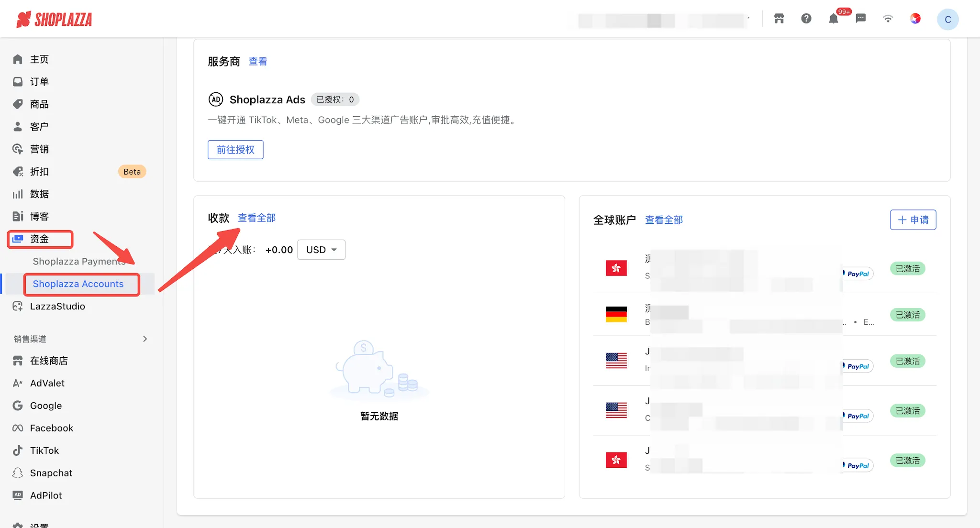Open the notifications bell

point(834,19)
